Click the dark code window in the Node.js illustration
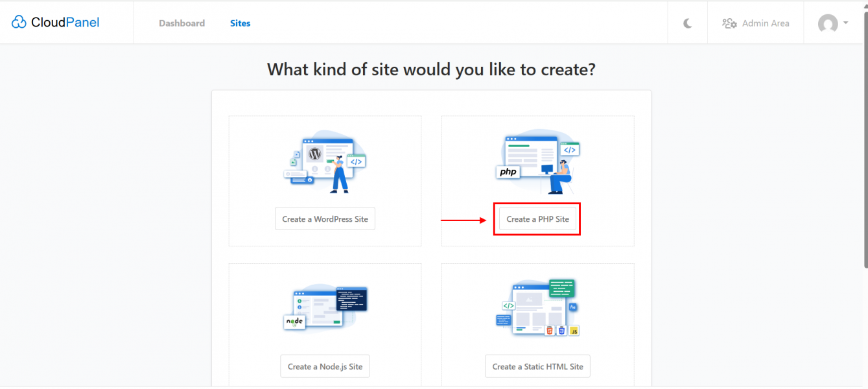Screen dimensions: 868x389 click(x=351, y=299)
